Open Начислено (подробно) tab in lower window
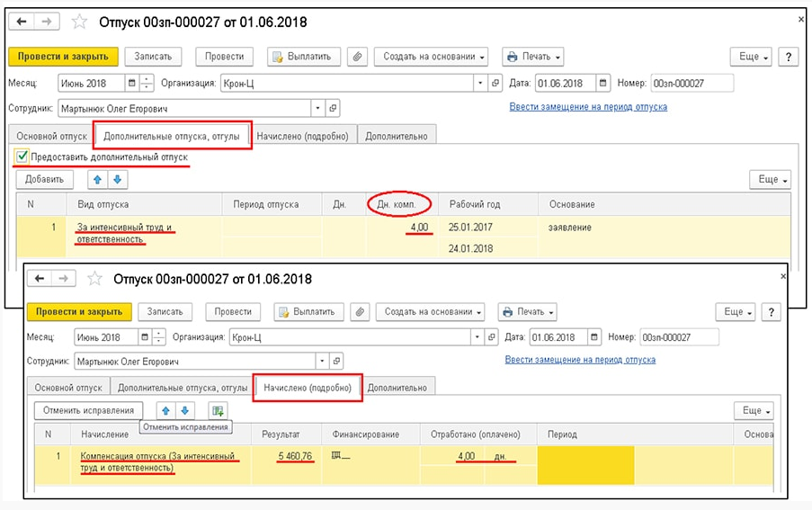 point(308,388)
